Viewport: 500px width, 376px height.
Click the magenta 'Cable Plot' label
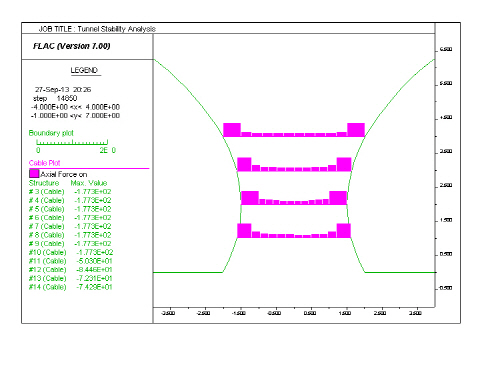point(44,163)
